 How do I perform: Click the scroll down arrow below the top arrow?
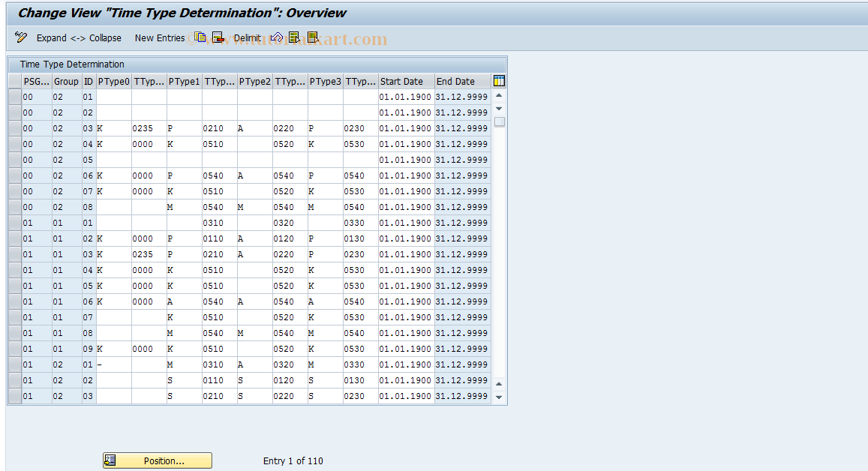point(499,109)
